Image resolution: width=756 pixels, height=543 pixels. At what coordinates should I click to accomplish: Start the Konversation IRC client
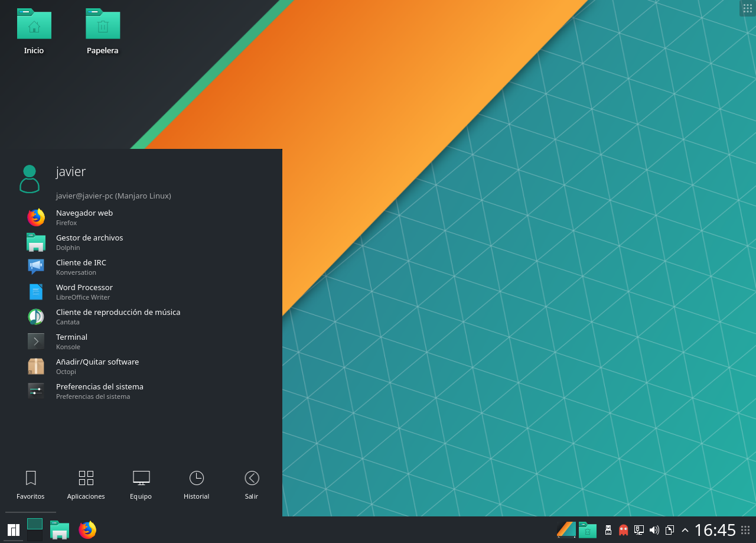tap(81, 266)
